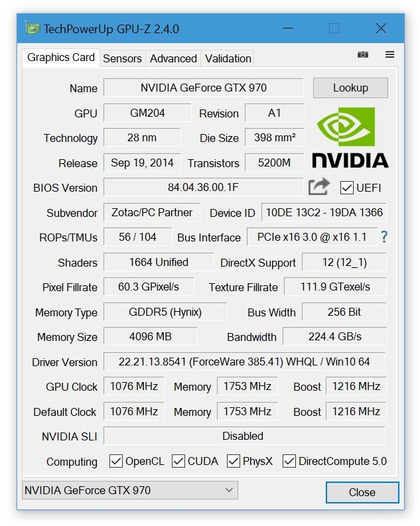Click the Pixel Fillrate value 60.3 GPixel/s

149,287
